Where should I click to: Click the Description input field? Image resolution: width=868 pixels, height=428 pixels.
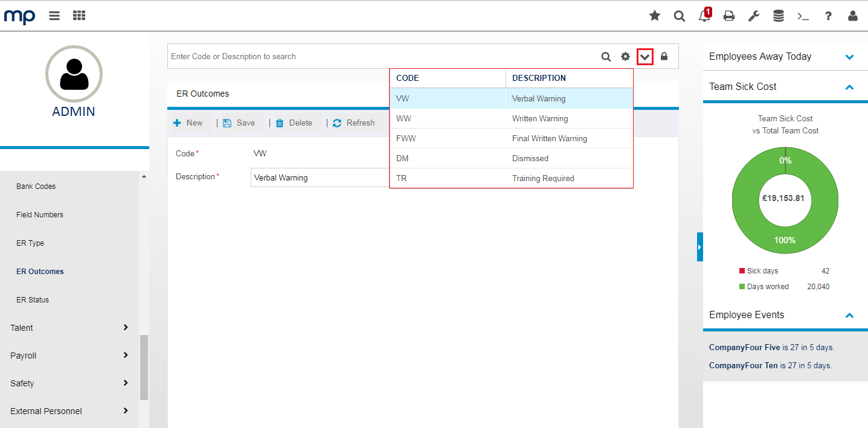point(320,177)
